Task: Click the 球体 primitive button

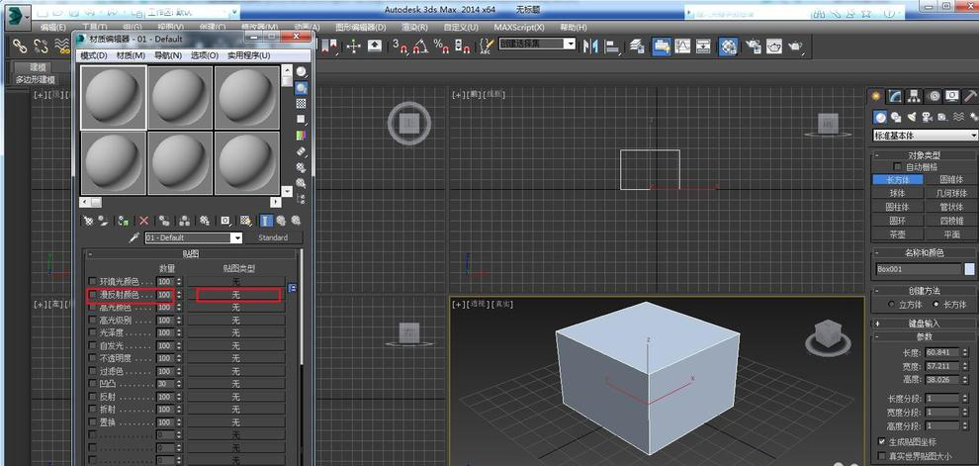Action: point(897,194)
